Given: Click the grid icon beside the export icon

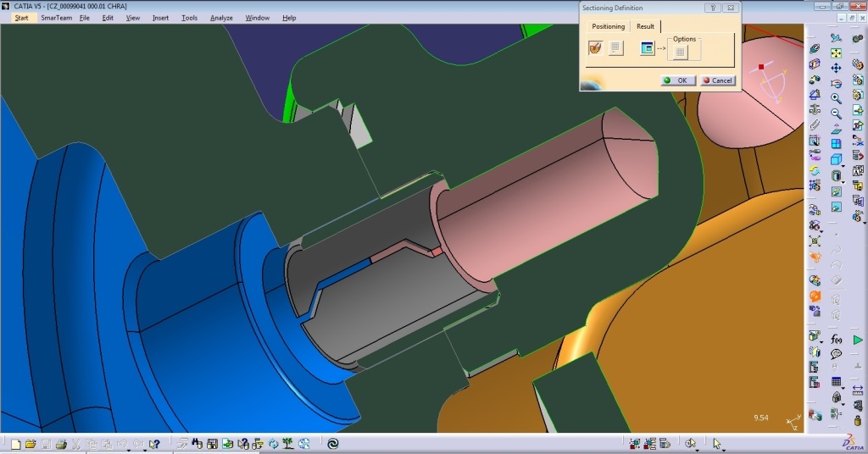Looking at the screenshot, I should tap(615, 48).
